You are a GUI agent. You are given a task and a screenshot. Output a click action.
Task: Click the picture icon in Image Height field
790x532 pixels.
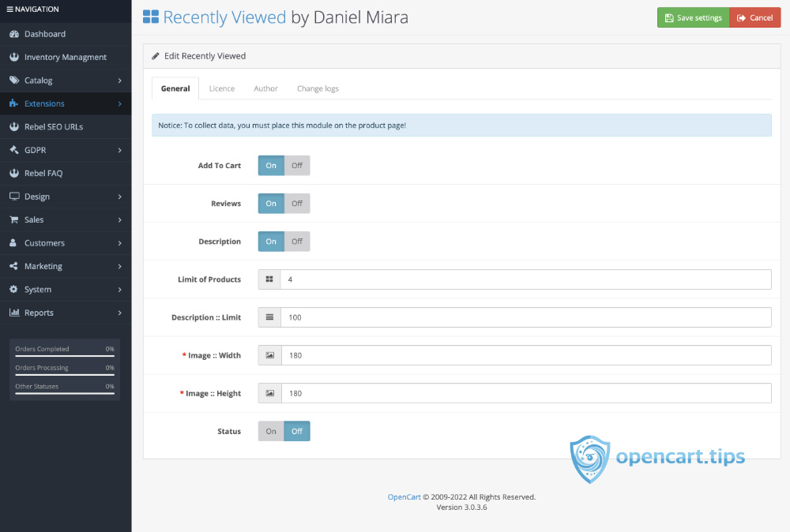coord(270,393)
